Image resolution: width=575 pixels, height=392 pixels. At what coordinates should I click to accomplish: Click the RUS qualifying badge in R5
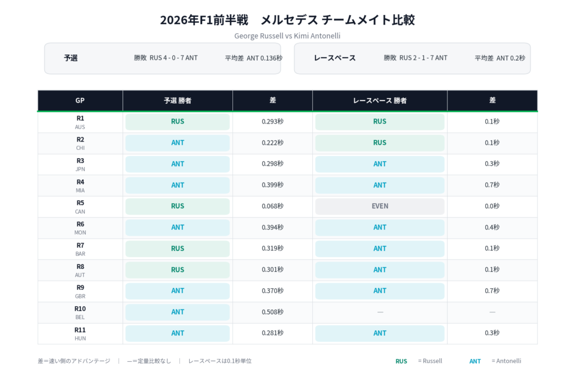tap(177, 207)
